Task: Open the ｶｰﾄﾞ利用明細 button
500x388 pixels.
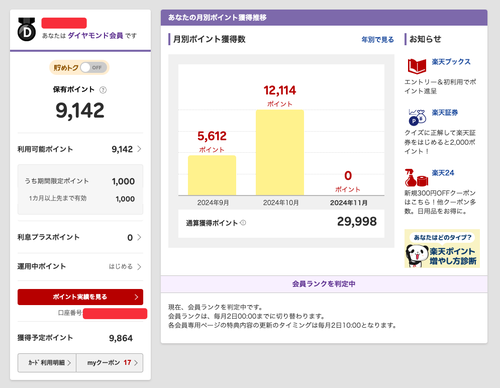Action: click(47, 363)
